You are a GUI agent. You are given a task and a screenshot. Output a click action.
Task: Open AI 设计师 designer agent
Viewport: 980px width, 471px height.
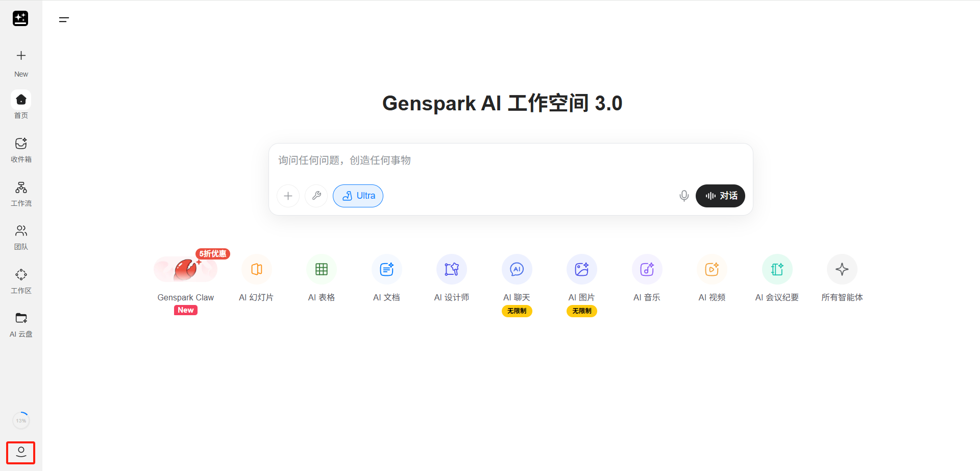click(x=451, y=276)
